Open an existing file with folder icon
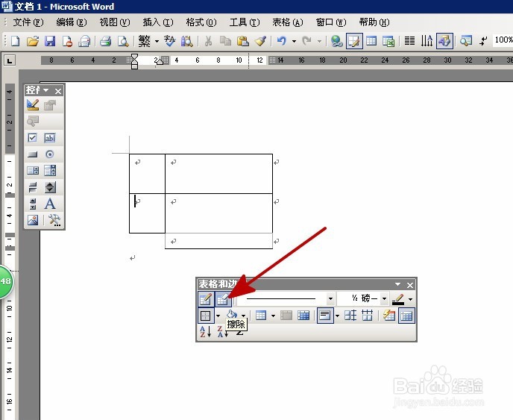 [x=33, y=41]
